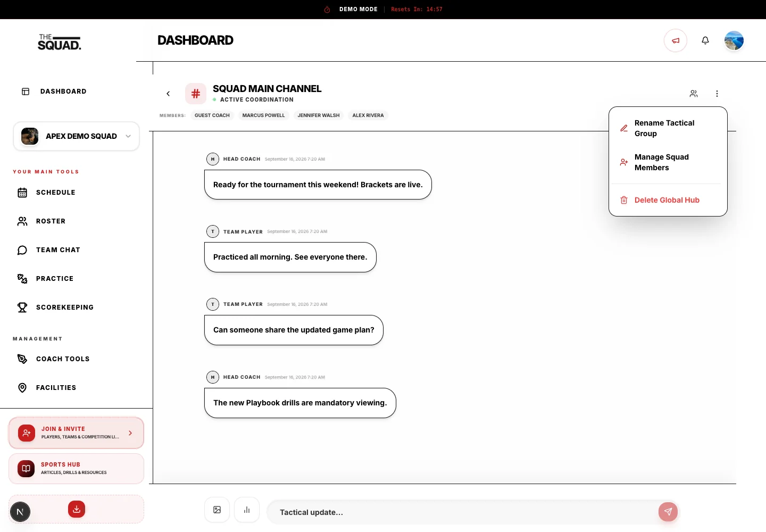This screenshot has width=766, height=532.
Task: Choose Manage Squad Members
Action: point(668,162)
